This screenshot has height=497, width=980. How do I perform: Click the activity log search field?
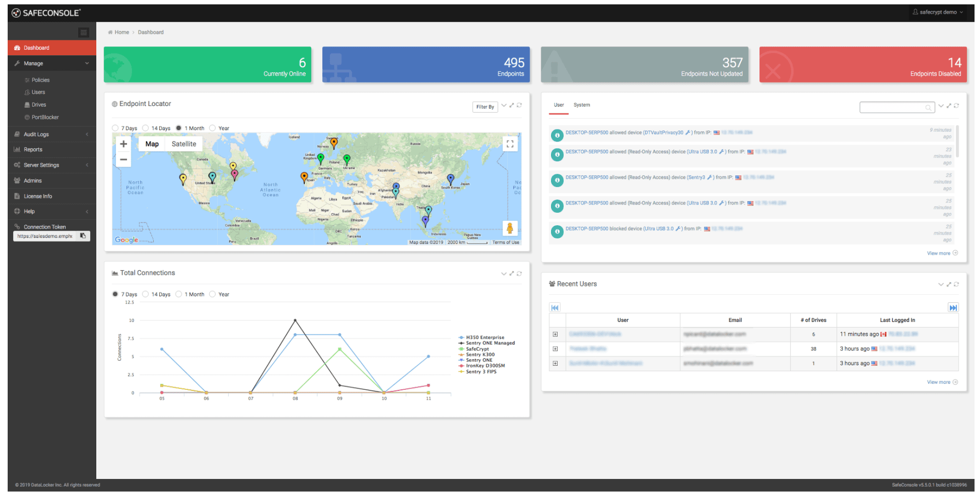click(x=893, y=107)
